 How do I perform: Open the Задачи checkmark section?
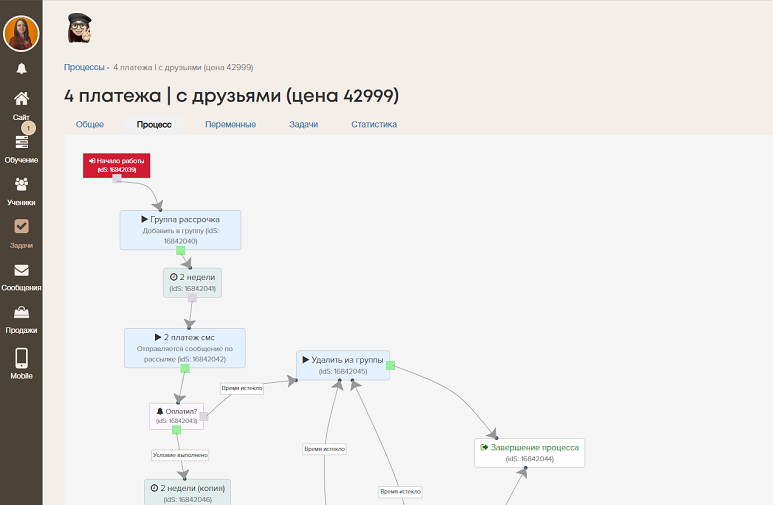21,232
